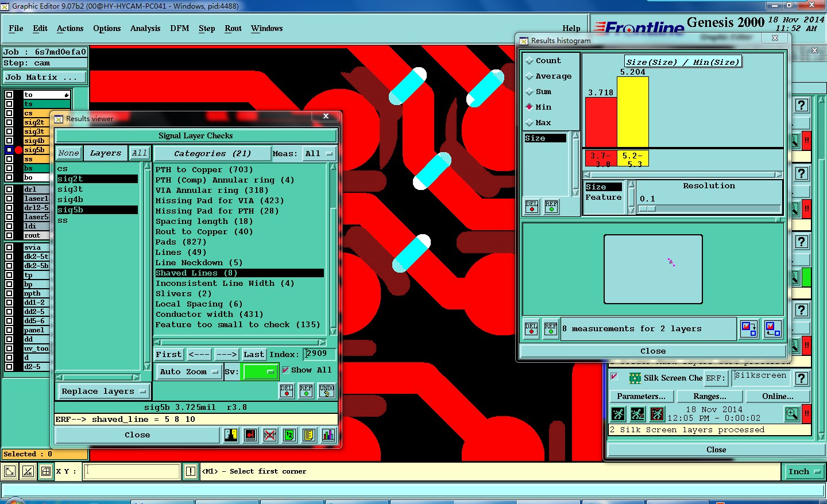Open the Actions menu

coord(70,28)
